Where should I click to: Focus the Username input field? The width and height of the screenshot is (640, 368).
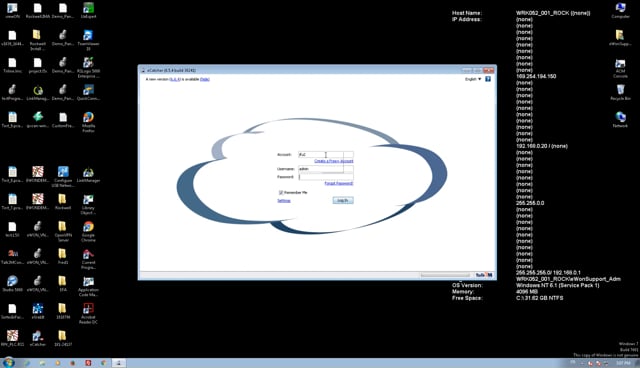point(326,169)
